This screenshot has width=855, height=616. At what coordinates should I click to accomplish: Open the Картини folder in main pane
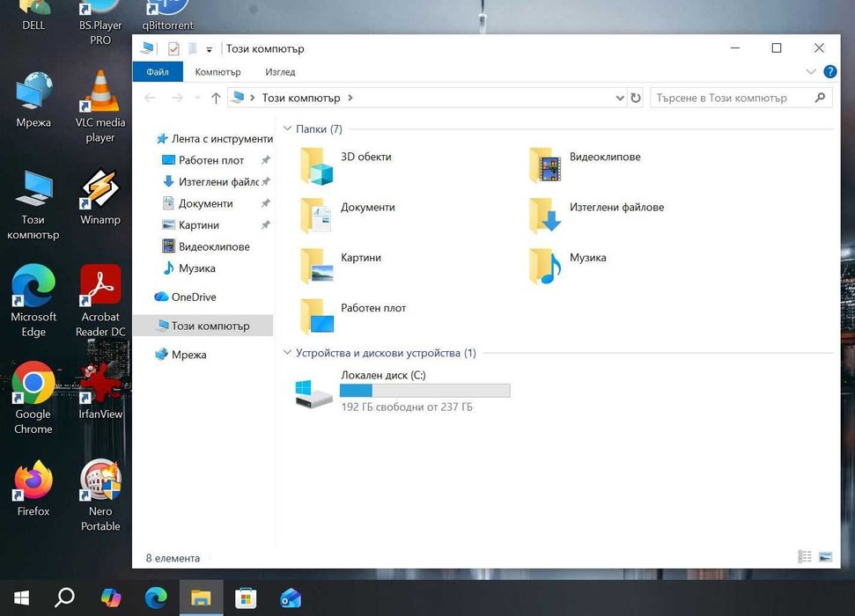pyautogui.click(x=340, y=266)
